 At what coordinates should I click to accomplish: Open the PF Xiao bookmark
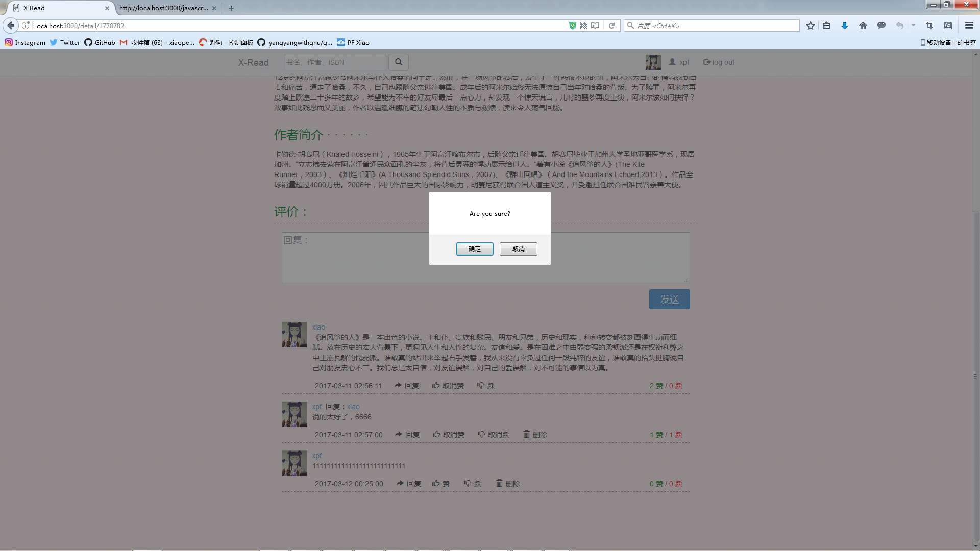[x=353, y=42]
